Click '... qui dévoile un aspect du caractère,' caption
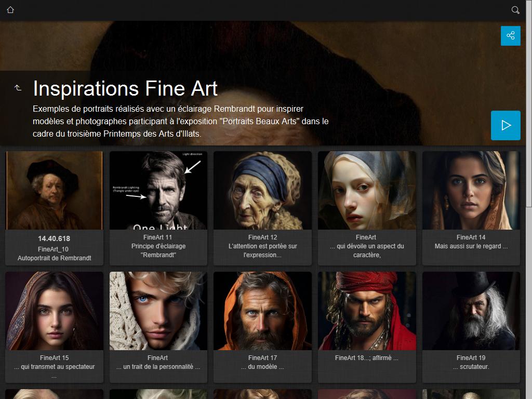This screenshot has height=399, width=532. (367, 250)
